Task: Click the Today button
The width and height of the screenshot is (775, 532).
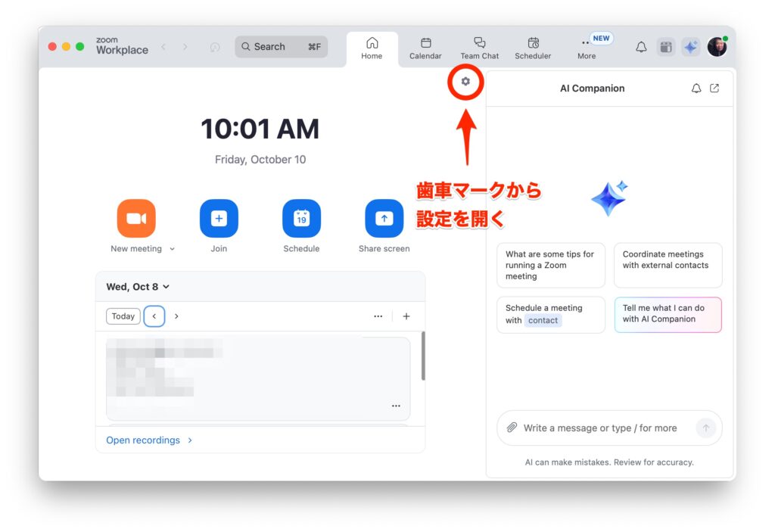Action: [x=123, y=316]
